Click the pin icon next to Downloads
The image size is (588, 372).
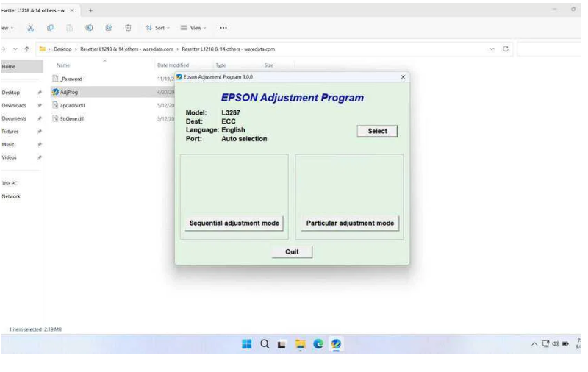[x=40, y=105]
